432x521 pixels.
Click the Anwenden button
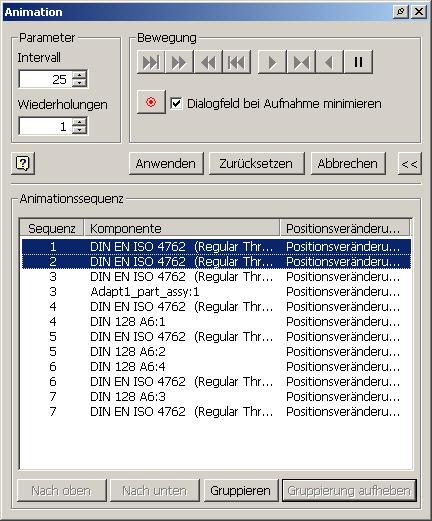tap(166, 164)
